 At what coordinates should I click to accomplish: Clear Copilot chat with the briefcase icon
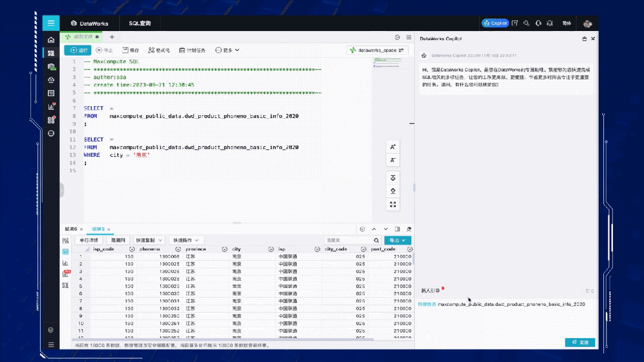click(x=584, y=39)
